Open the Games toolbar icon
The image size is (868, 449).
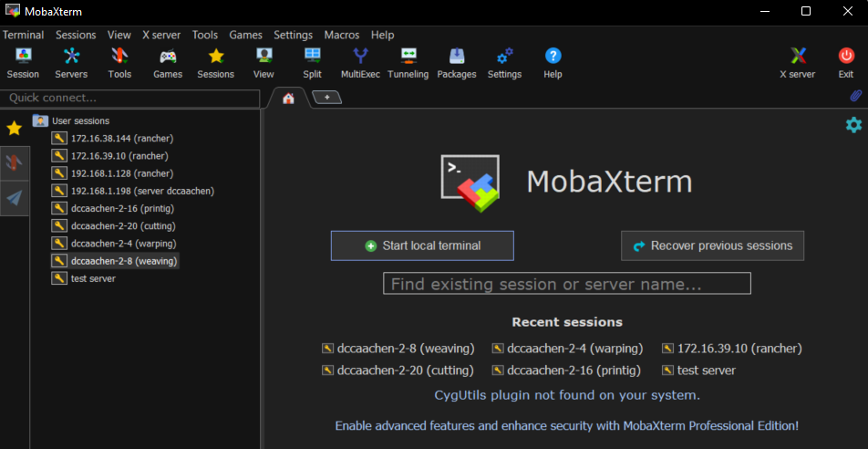click(168, 63)
